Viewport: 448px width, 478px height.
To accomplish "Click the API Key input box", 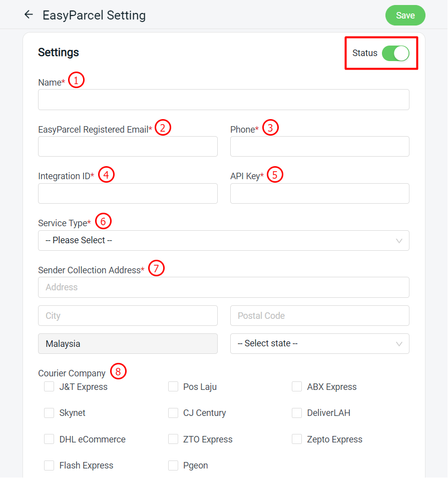I will pyautogui.click(x=320, y=193).
